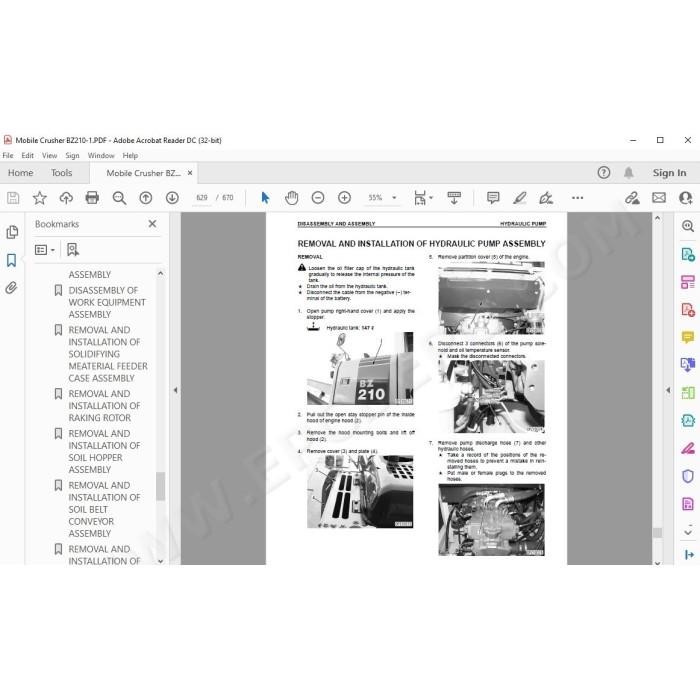Viewport: 700px width, 700px height.
Task: Send file by email envelope icon
Action: 659,197
